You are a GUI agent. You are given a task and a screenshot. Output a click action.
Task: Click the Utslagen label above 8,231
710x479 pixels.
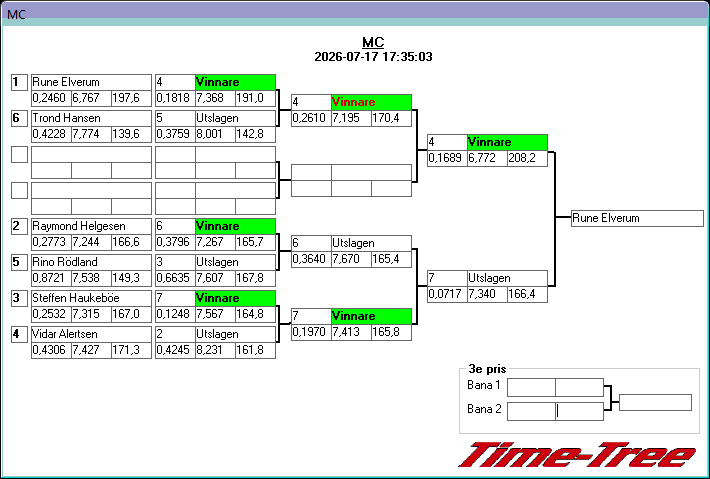click(235, 334)
